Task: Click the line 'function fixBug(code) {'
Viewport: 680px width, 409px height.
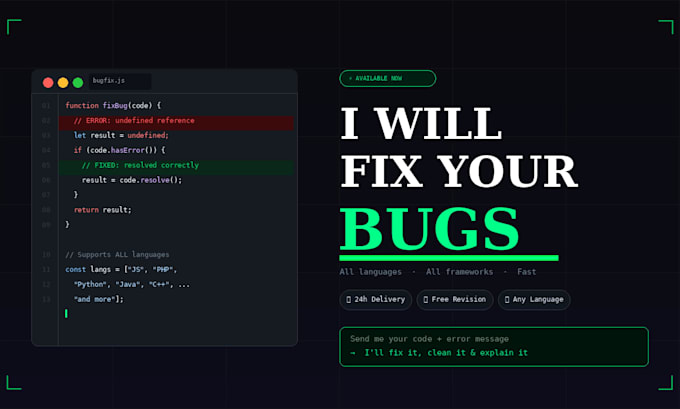Action: 113,105
